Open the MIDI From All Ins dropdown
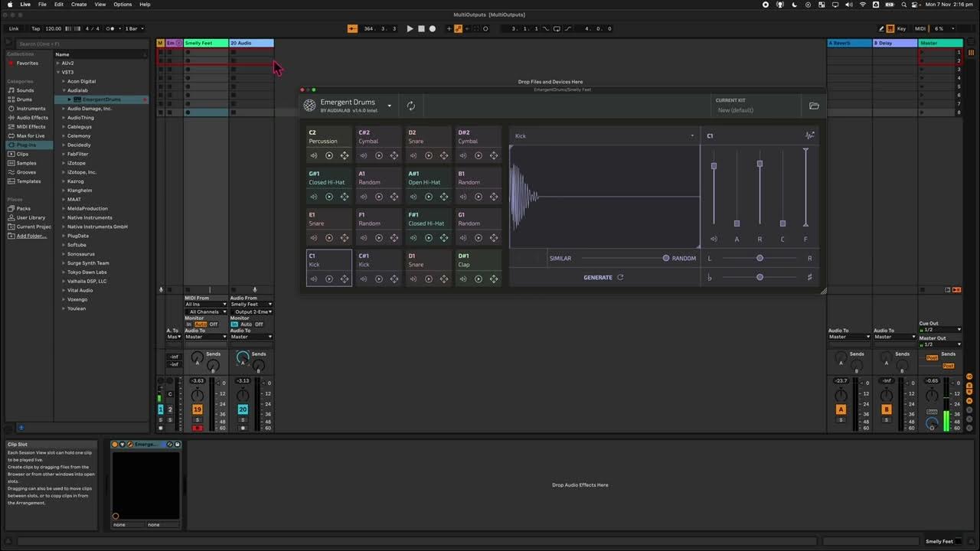The width and height of the screenshot is (980, 551). click(x=205, y=304)
